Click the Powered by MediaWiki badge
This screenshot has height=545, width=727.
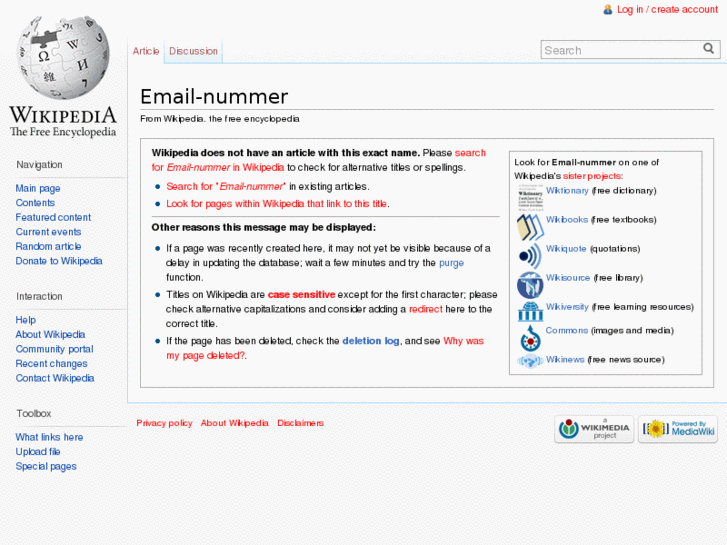click(678, 429)
